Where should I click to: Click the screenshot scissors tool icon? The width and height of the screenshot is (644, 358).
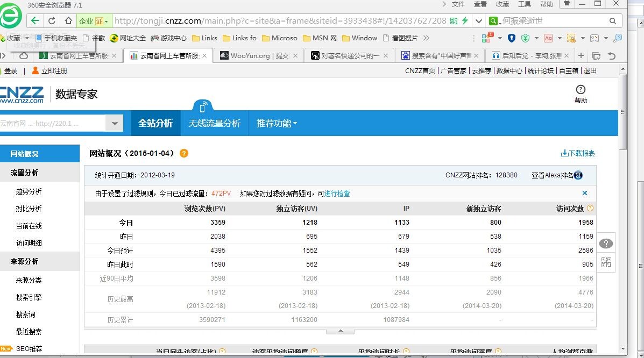click(571, 38)
